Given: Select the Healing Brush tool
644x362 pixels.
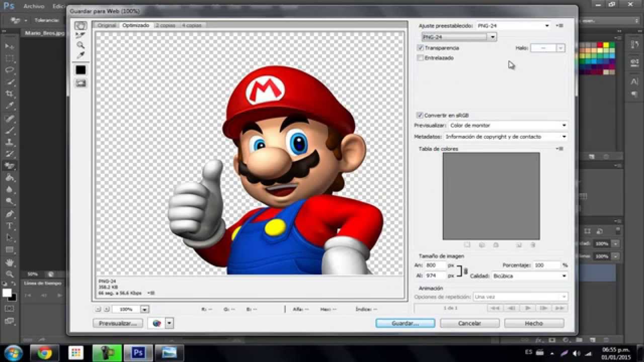Looking at the screenshot, I should coord(10,119).
